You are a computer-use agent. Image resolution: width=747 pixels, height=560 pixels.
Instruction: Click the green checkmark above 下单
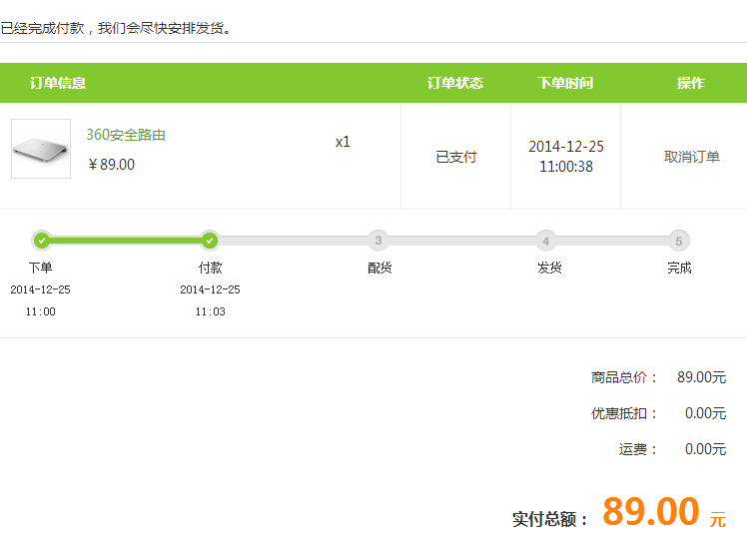41,240
